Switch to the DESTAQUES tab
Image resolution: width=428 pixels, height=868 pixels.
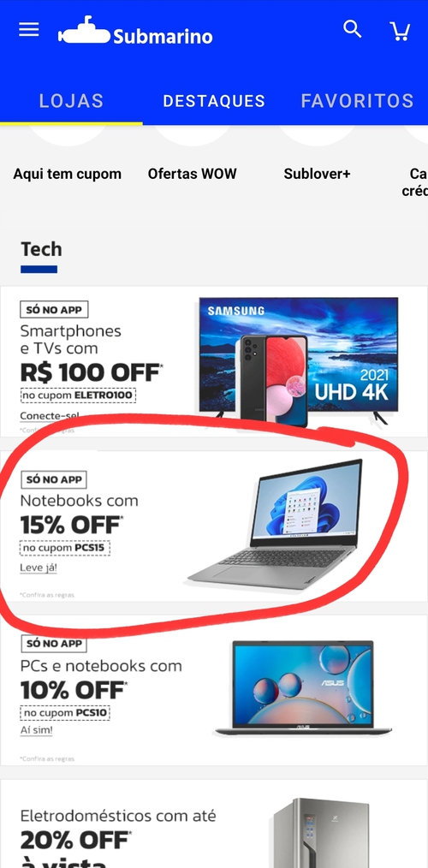[214, 101]
